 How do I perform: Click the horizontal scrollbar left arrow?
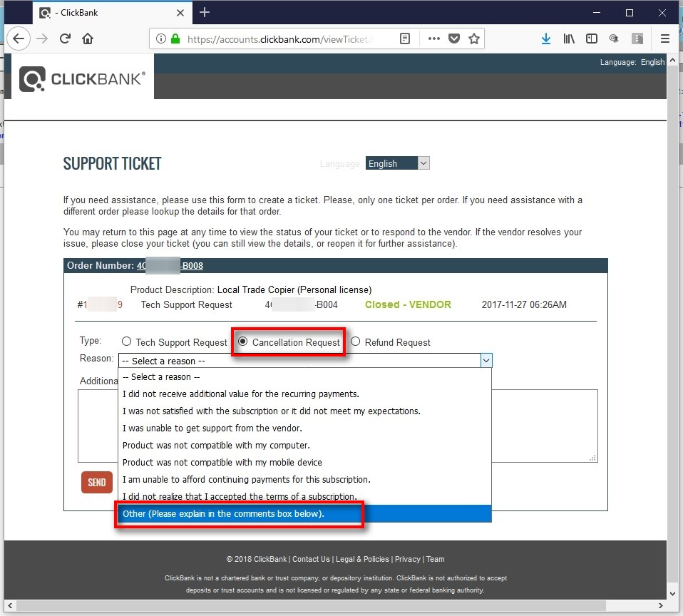click(9, 605)
